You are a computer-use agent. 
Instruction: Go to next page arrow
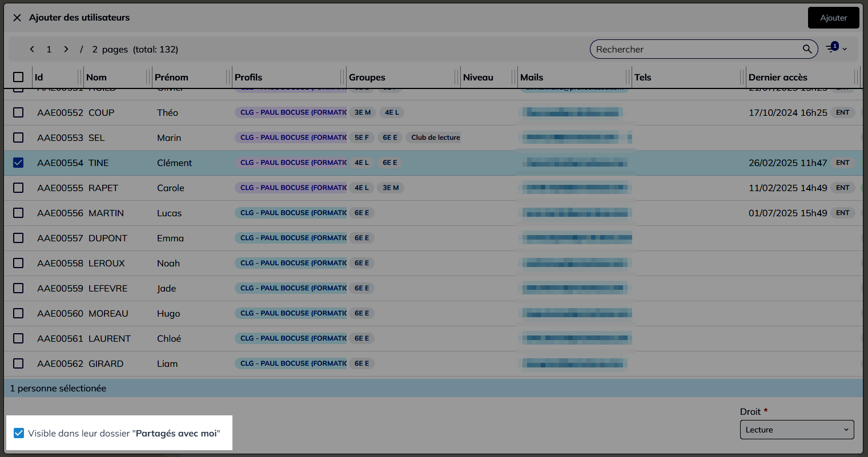pyautogui.click(x=66, y=49)
